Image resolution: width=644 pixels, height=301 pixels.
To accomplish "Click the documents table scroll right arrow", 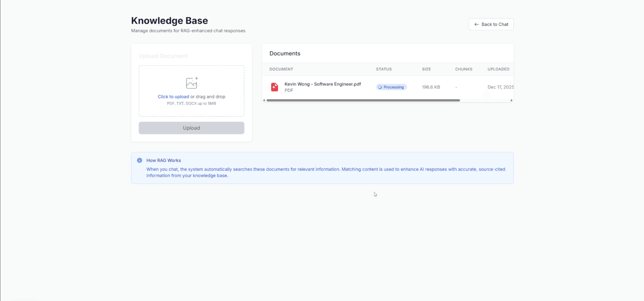I will point(511,100).
